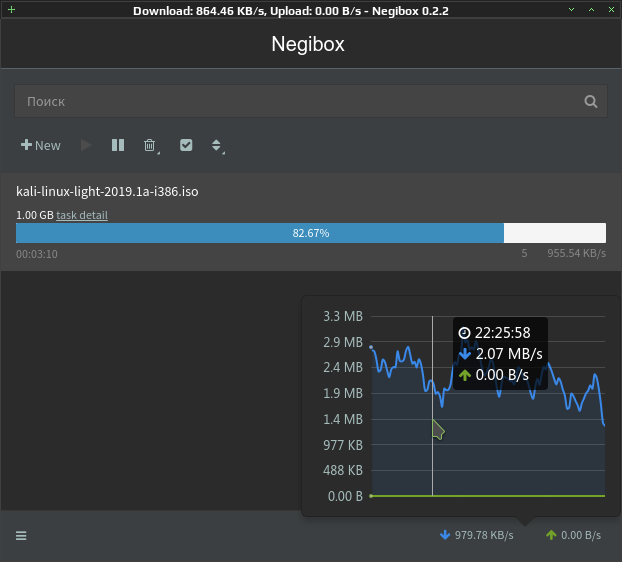This screenshot has width=622, height=562.
Task: Click the 488 KB graph axis label
Action: pos(343,470)
